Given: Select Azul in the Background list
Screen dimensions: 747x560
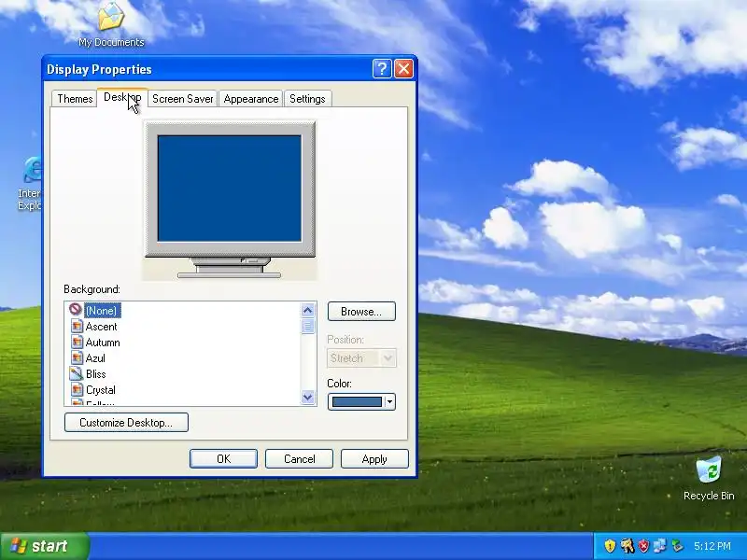Looking at the screenshot, I should tap(95, 358).
